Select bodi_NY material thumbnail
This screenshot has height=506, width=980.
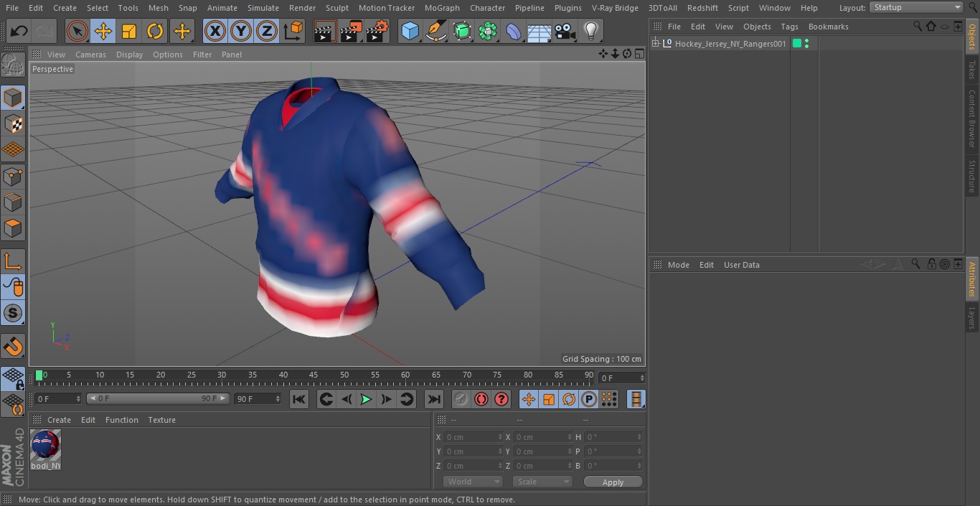click(x=45, y=445)
